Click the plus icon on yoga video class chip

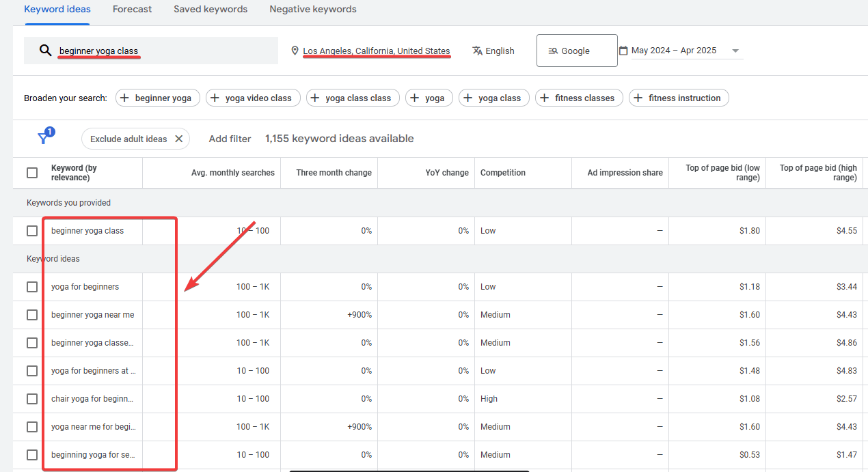(x=215, y=98)
